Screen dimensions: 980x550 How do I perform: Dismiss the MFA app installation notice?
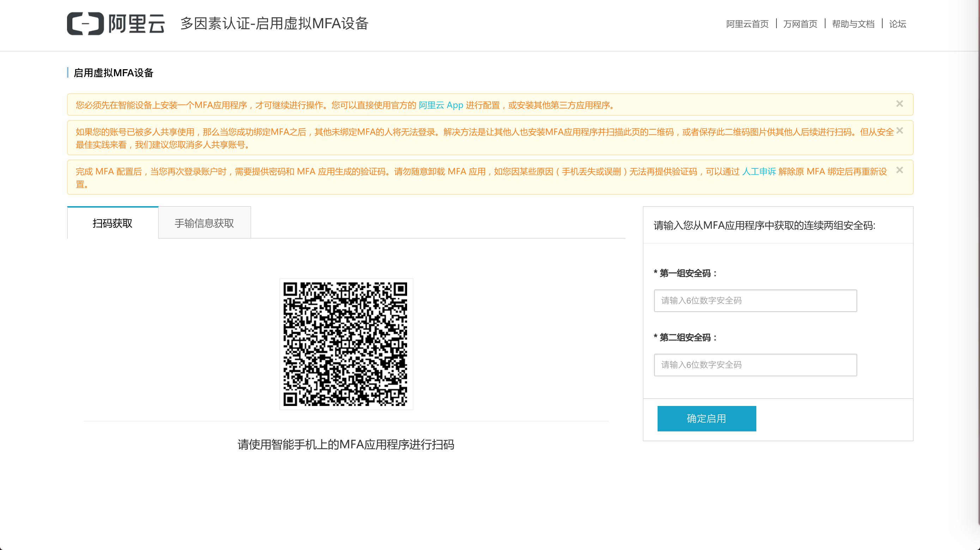click(899, 104)
